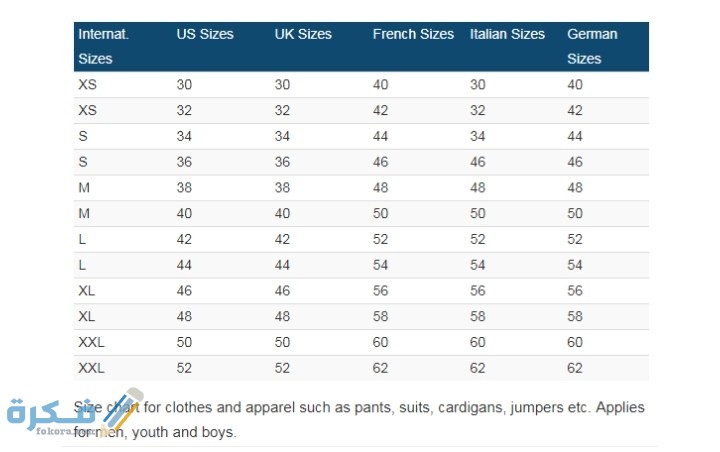Click the last XXL row label
The width and height of the screenshot is (720, 452).
click(x=91, y=368)
